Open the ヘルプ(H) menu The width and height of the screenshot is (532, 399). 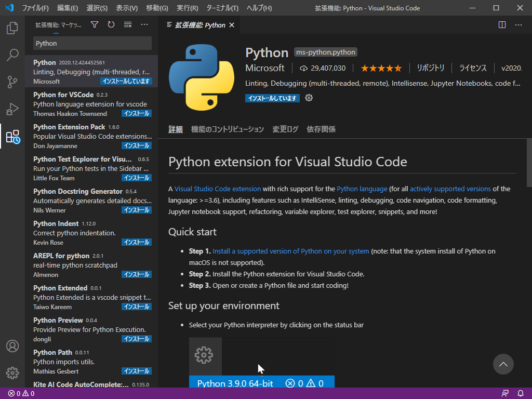pos(259,8)
